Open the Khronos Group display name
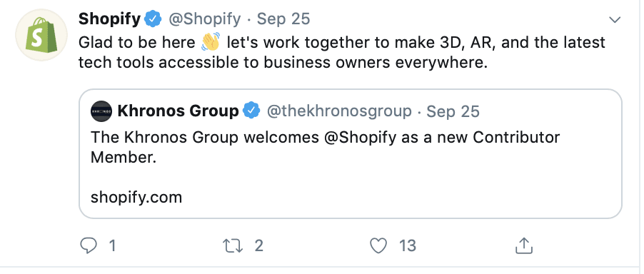 click(178, 111)
